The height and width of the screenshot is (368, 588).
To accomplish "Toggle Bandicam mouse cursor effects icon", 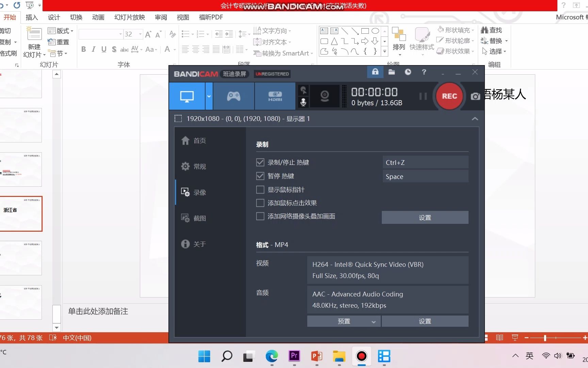I will (303, 90).
